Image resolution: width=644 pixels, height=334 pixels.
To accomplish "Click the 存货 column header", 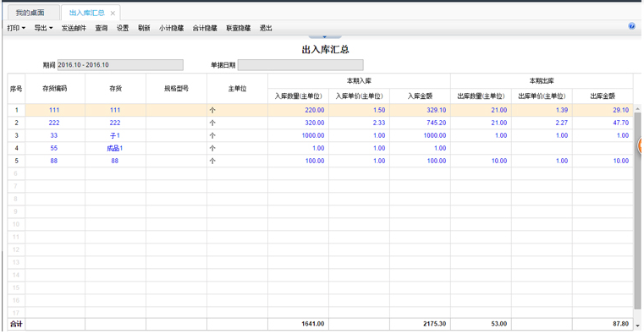I will (x=115, y=88).
